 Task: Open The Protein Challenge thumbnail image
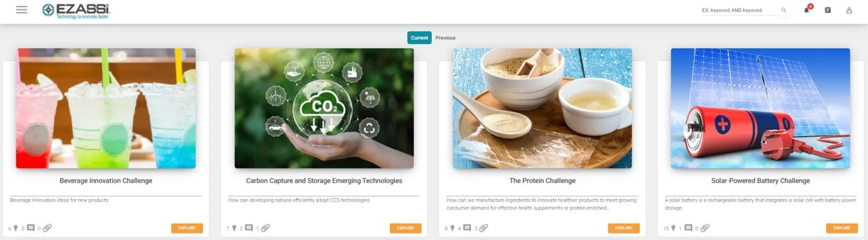point(542,108)
